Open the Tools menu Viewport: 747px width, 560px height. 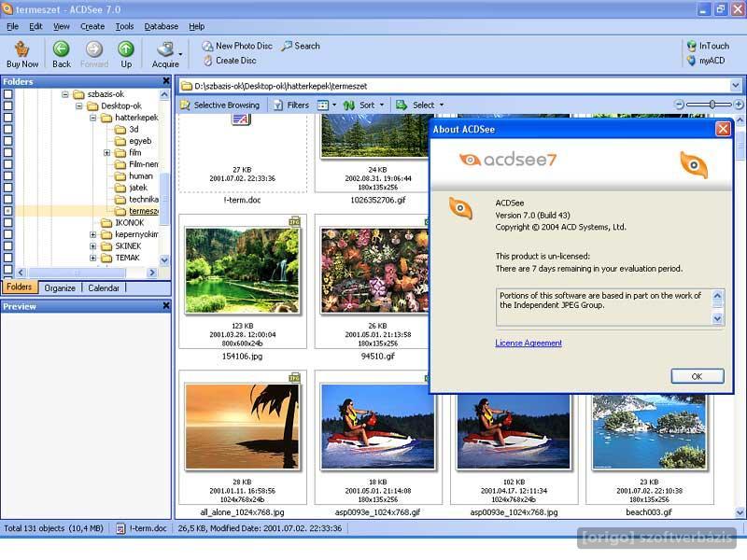click(124, 26)
